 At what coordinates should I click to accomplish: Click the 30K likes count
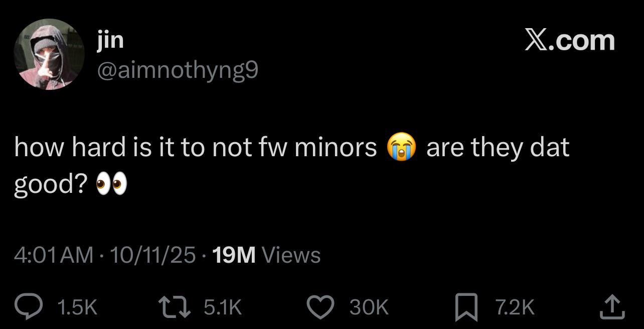(369, 307)
